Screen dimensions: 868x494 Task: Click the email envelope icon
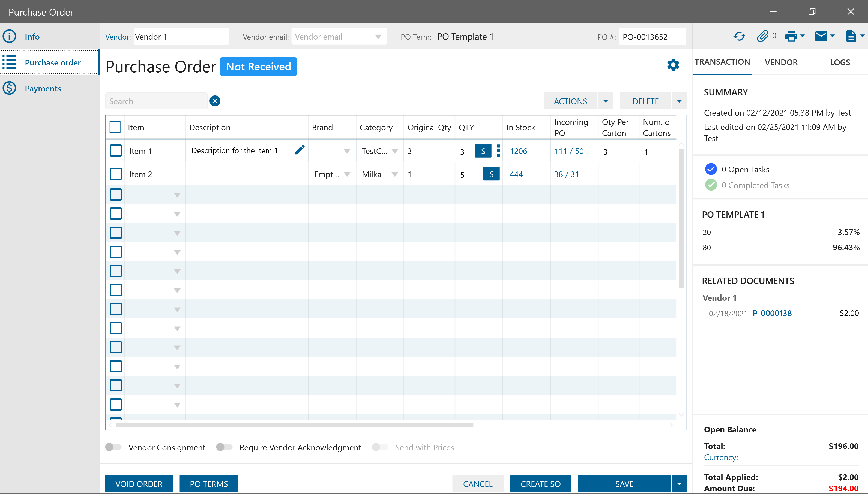[821, 36]
